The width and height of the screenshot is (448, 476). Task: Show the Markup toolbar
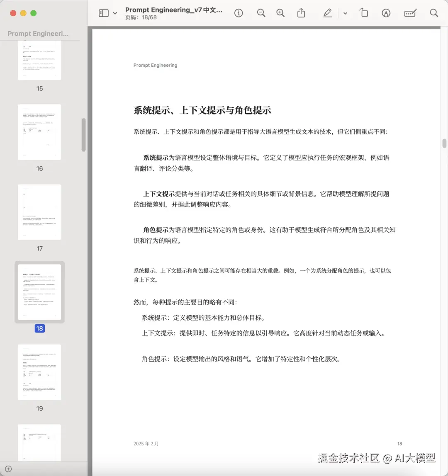tap(386, 13)
